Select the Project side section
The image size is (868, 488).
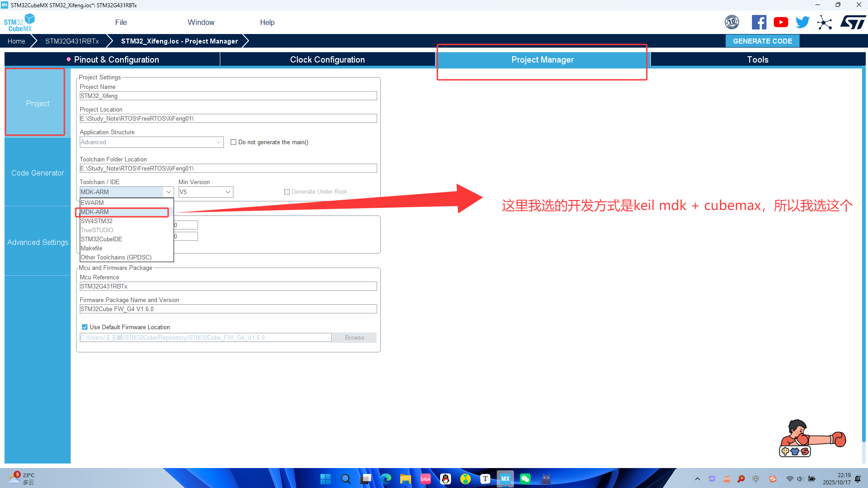click(x=38, y=103)
